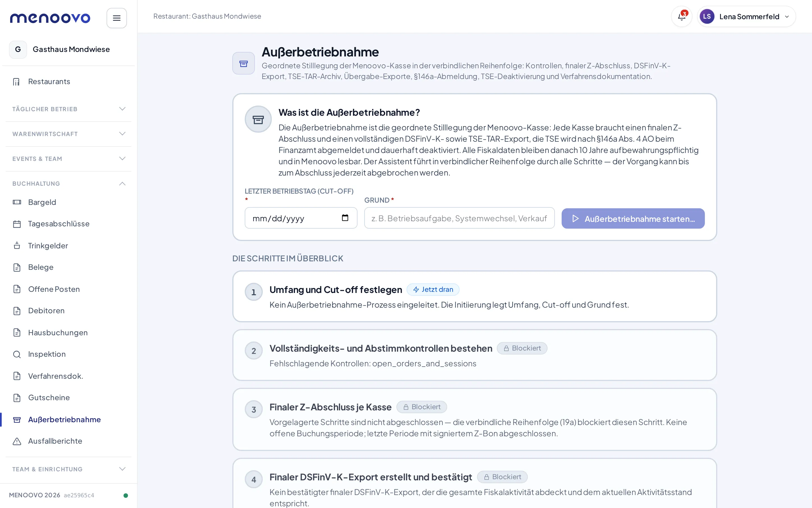This screenshot has width=812, height=508.
Task: Click the archive icon beside the page title
Action: click(x=244, y=63)
